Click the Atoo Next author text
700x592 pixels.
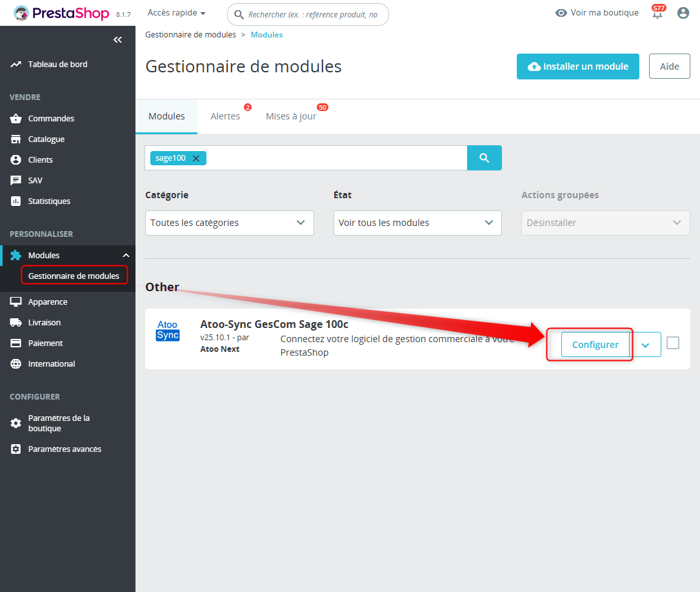(x=219, y=349)
